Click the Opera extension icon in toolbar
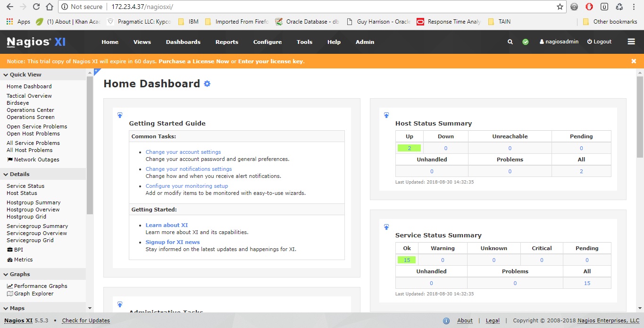 click(589, 7)
